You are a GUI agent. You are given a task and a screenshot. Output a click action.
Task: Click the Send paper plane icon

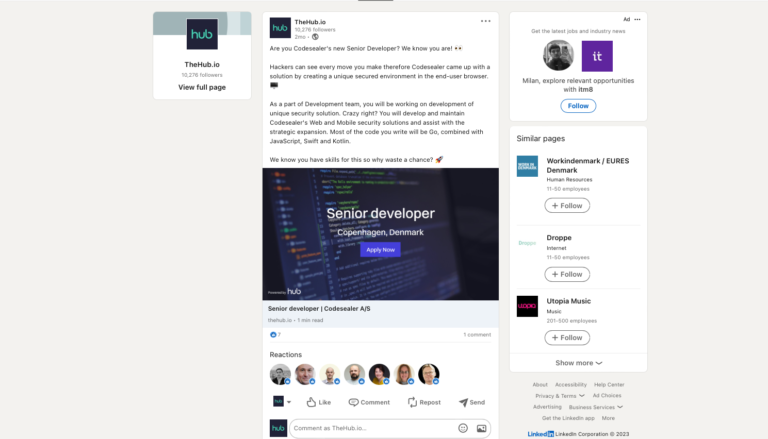pyautogui.click(x=463, y=402)
